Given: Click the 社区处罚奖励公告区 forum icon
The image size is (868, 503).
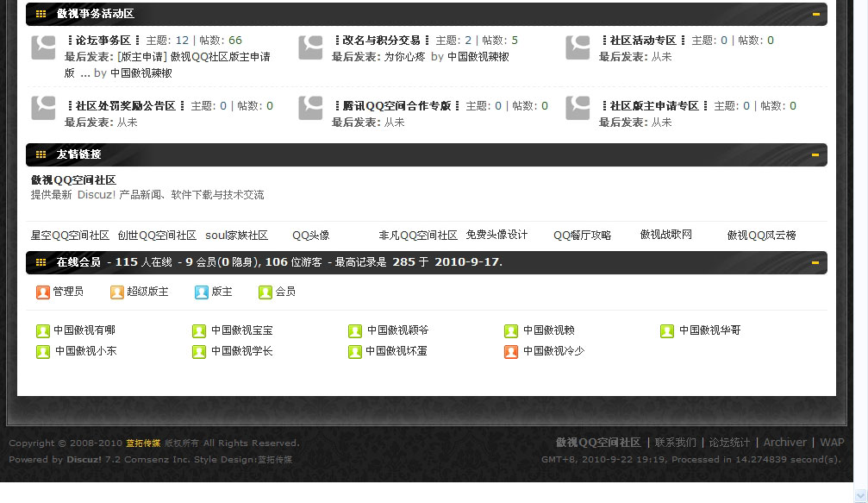Looking at the screenshot, I should pyautogui.click(x=43, y=108).
